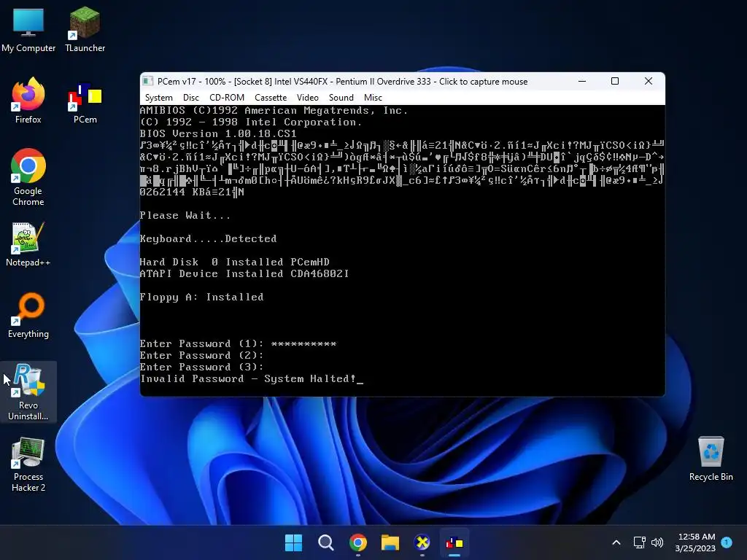This screenshot has width=747, height=560.
Task: Open the Windows Start menu
Action: [x=293, y=542]
